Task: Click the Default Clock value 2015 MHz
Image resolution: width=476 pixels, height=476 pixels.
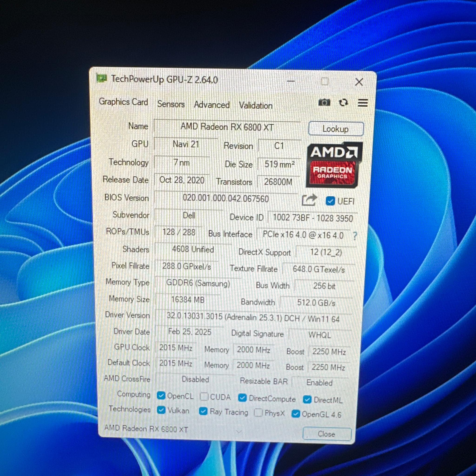Action: pos(176,363)
